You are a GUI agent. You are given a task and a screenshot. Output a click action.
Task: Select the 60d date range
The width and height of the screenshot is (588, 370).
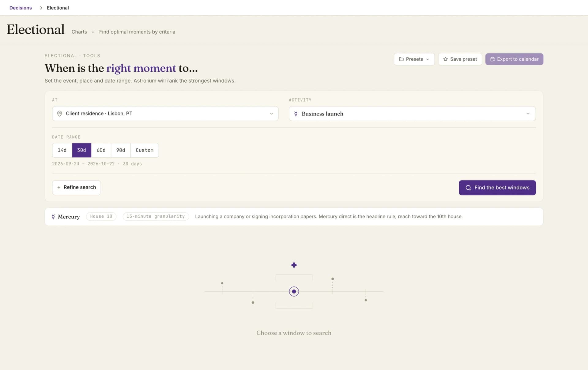101,150
